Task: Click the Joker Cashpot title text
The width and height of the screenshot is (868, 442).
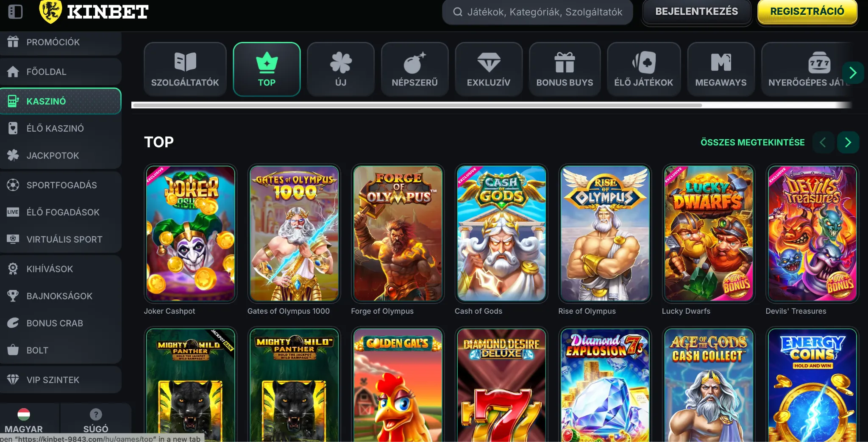Action: 170,311
